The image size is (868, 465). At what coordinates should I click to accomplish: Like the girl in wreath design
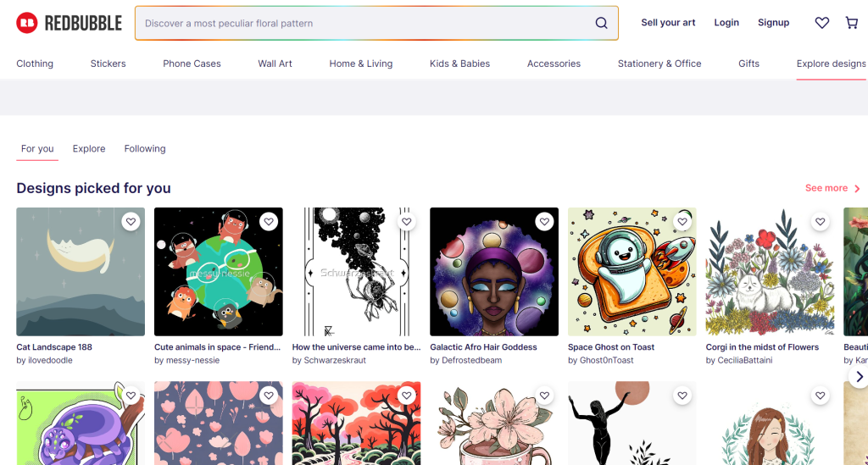point(820,396)
